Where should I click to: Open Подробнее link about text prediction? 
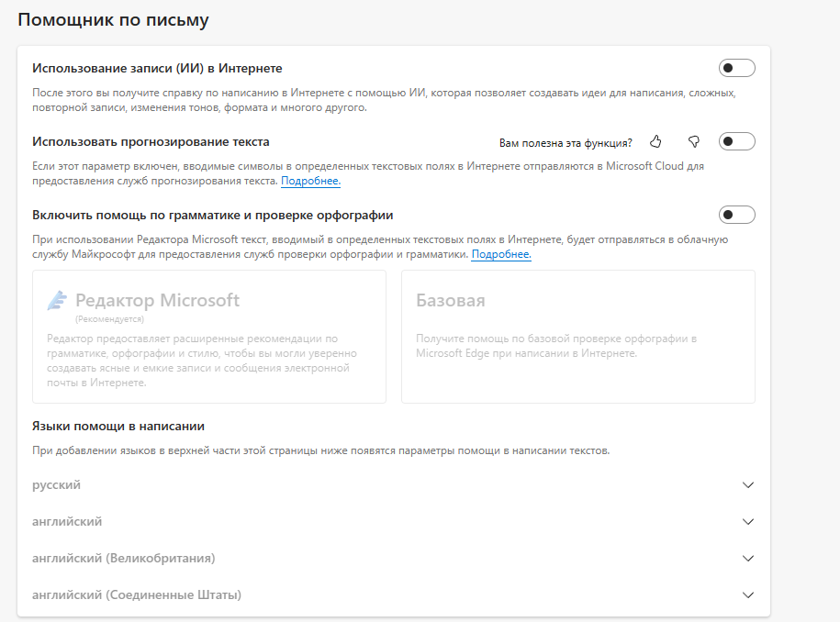click(x=310, y=182)
